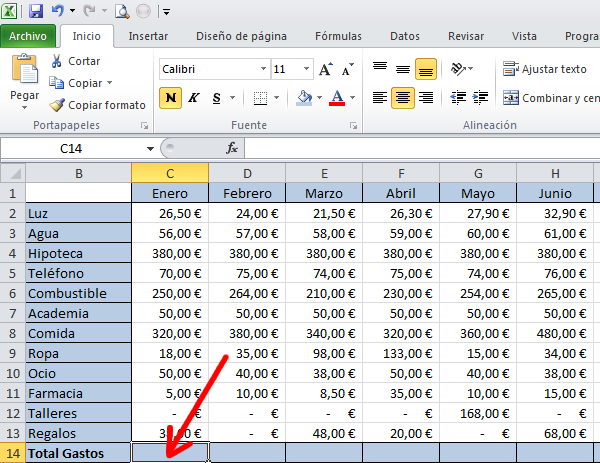Image resolution: width=600 pixels, height=463 pixels.
Task: Open borders dropdown arrow
Action: click(276, 98)
